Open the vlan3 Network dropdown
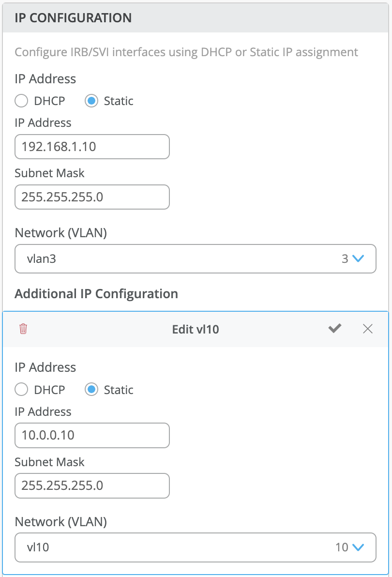The height and width of the screenshot is (577, 392). click(195, 258)
